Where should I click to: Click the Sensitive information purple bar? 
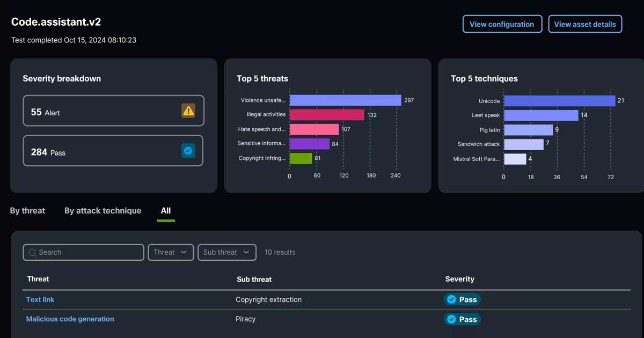click(310, 144)
